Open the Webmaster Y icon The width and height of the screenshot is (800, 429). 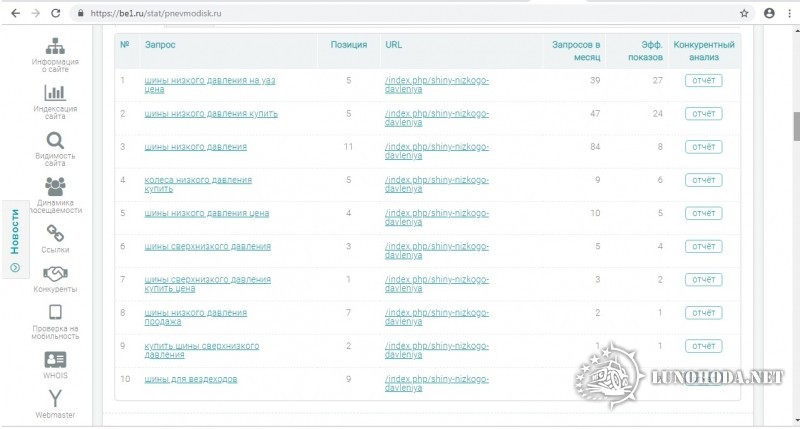55,398
